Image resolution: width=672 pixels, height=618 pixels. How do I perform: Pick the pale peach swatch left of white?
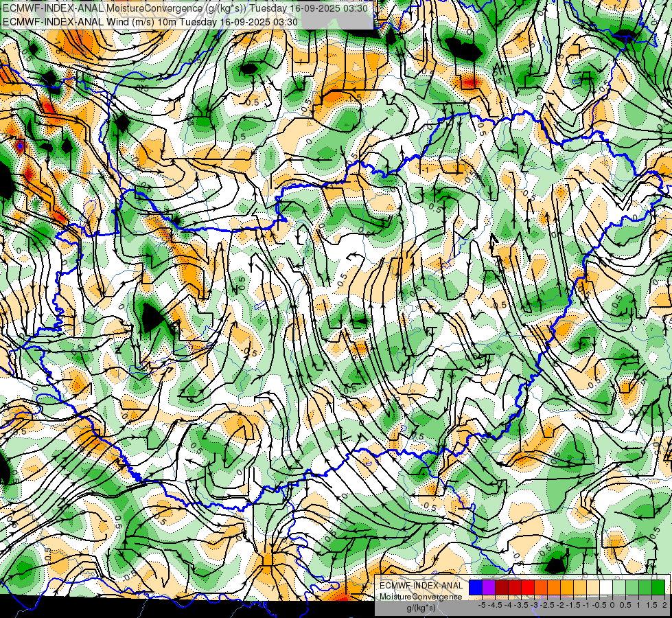[593, 587]
